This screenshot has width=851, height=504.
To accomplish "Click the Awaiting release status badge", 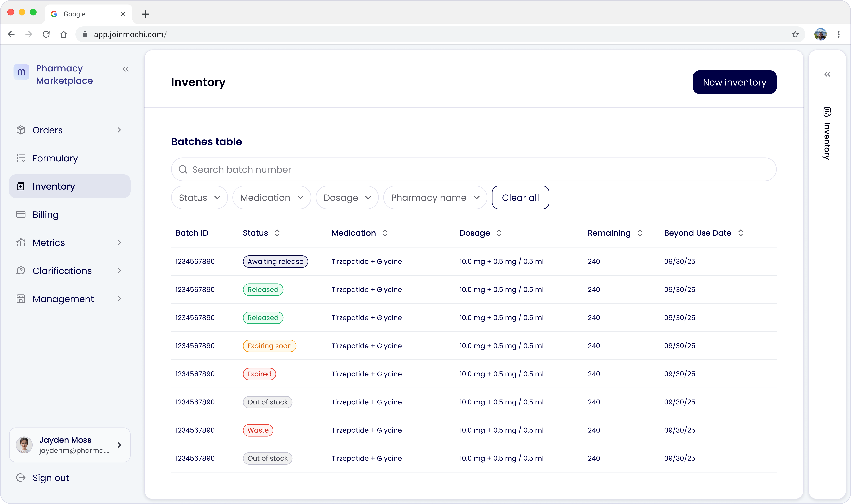I will click(276, 262).
